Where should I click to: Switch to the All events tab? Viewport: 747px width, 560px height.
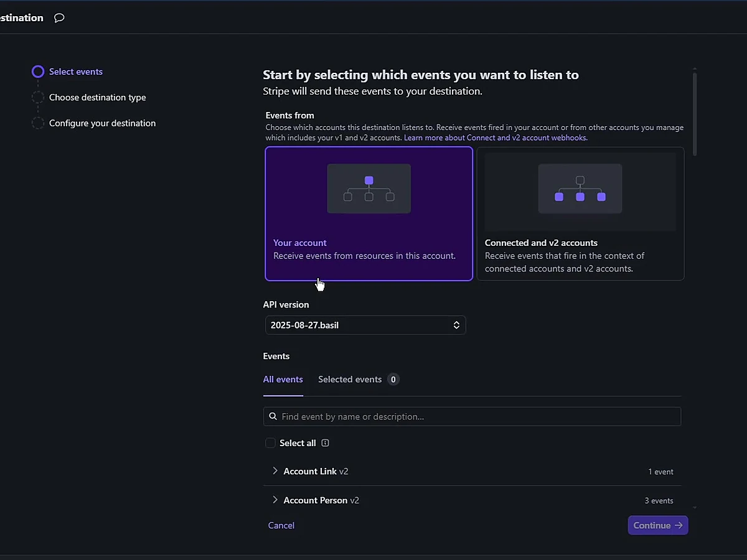pos(283,380)
